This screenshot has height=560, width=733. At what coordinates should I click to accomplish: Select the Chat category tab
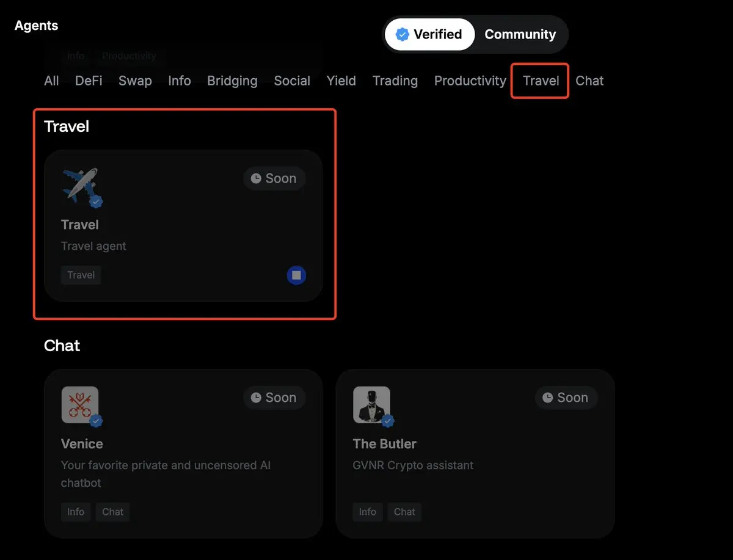[589, 81]
